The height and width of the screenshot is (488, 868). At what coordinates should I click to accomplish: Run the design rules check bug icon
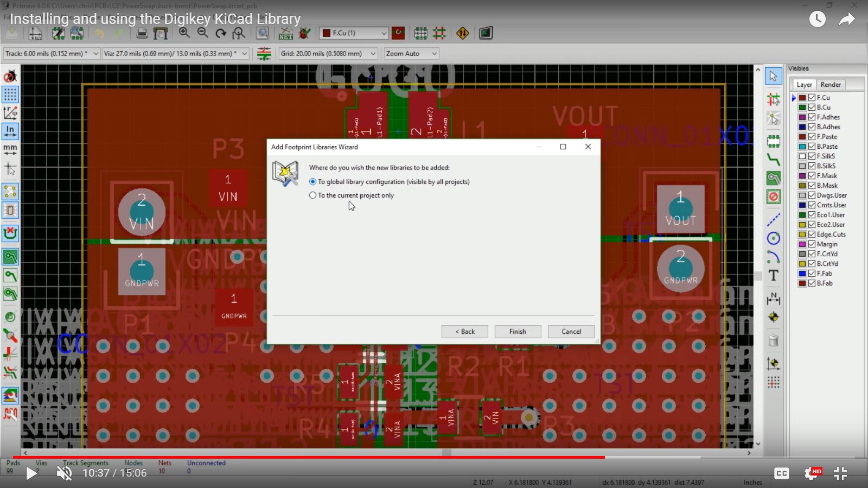[x=304, y=34]
